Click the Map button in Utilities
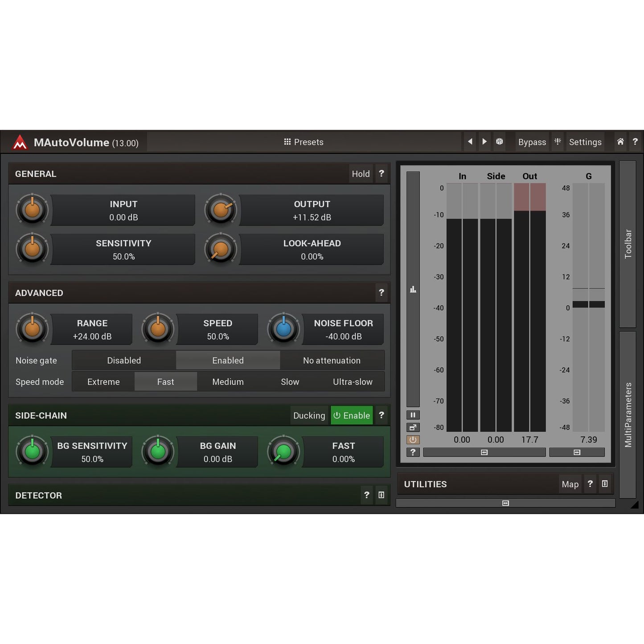Viewport: 644px width, 644px height. 570,484
